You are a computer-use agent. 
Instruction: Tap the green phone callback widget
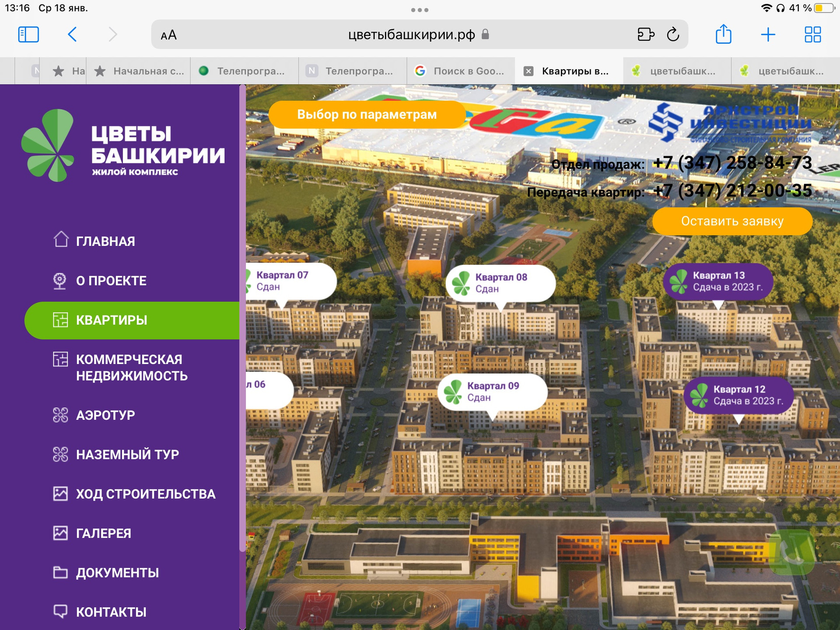coord(791,552)
